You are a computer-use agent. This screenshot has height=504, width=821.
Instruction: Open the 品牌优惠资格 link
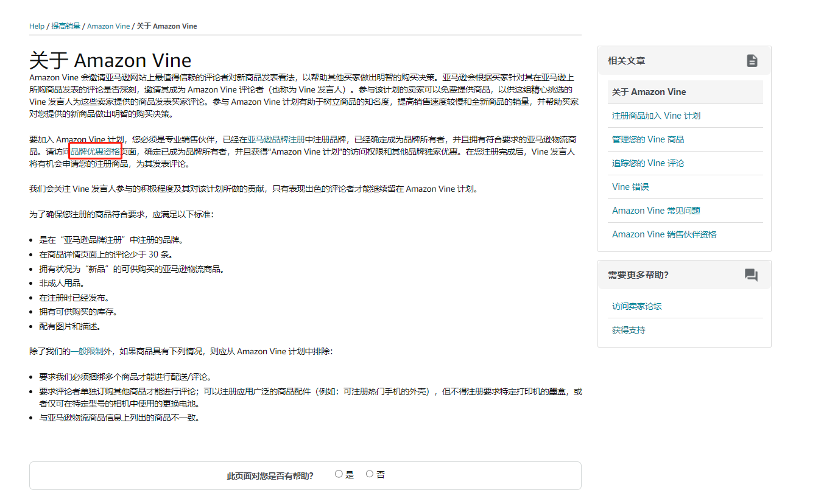[x=96, y=152]
